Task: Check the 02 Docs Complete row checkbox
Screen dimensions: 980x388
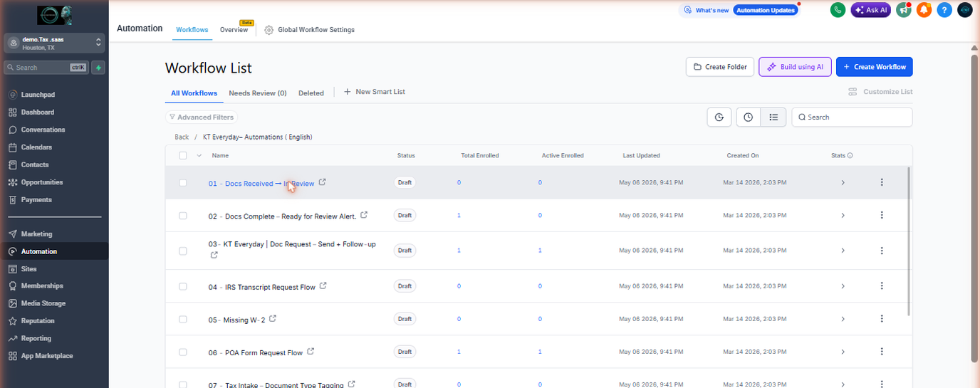Action: pyautogui.click(x=183, y=216)
